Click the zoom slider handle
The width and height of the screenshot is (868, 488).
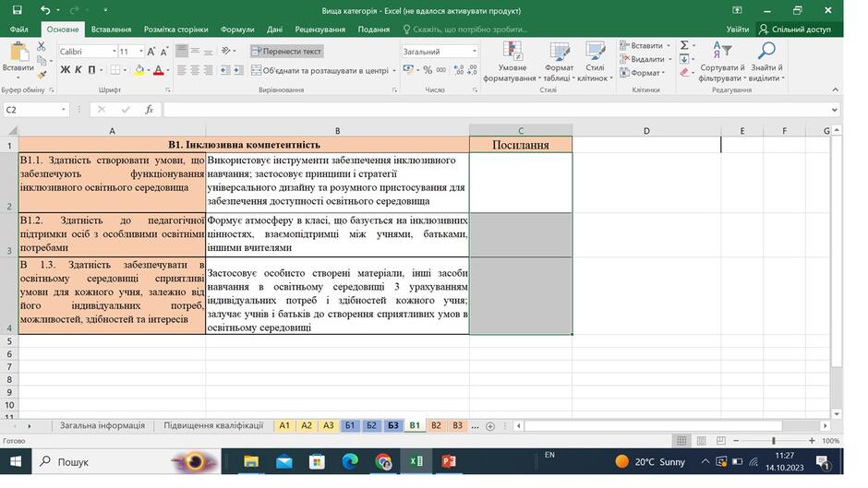coord(773,440)
